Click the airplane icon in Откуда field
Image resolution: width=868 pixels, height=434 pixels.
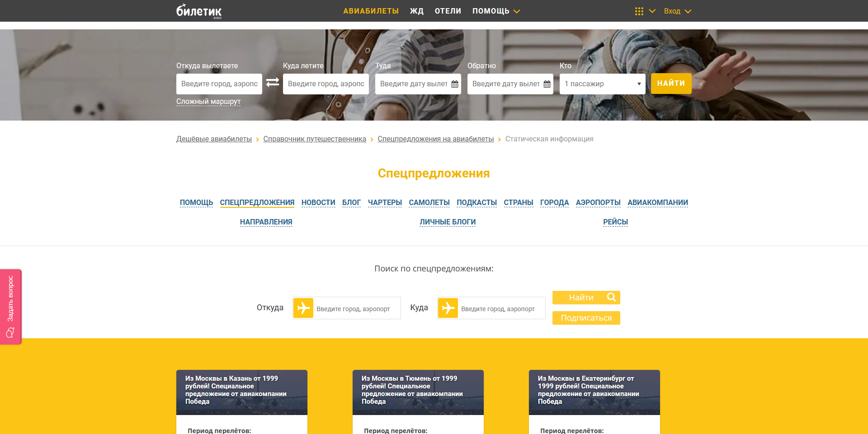(x=304, y=308)
